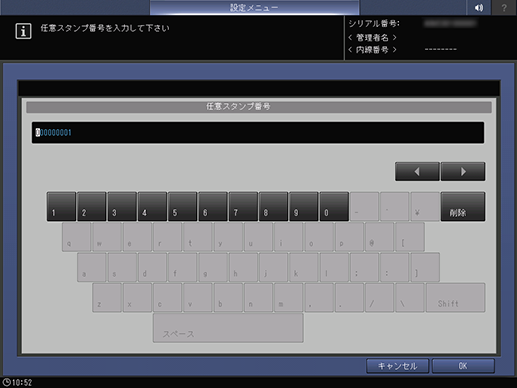
Task: Tap the number 4 key
Action: 152,206
